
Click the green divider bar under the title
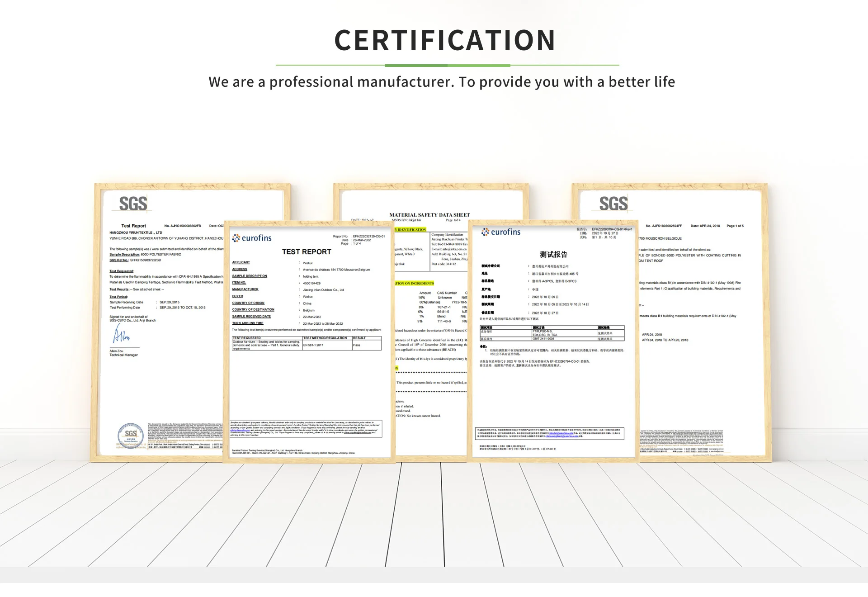point(447,65)
